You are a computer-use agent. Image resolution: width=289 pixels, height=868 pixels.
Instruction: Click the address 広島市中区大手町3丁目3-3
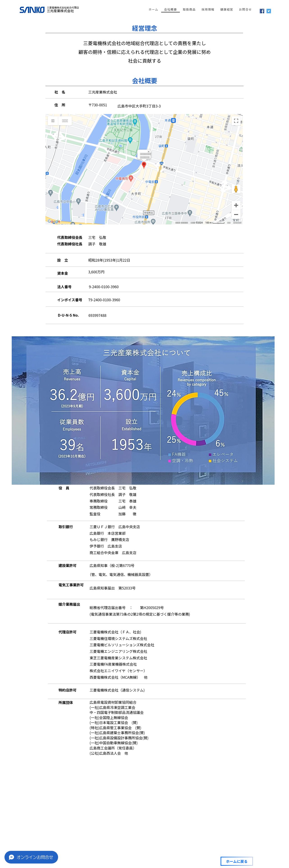pos(139,106)
